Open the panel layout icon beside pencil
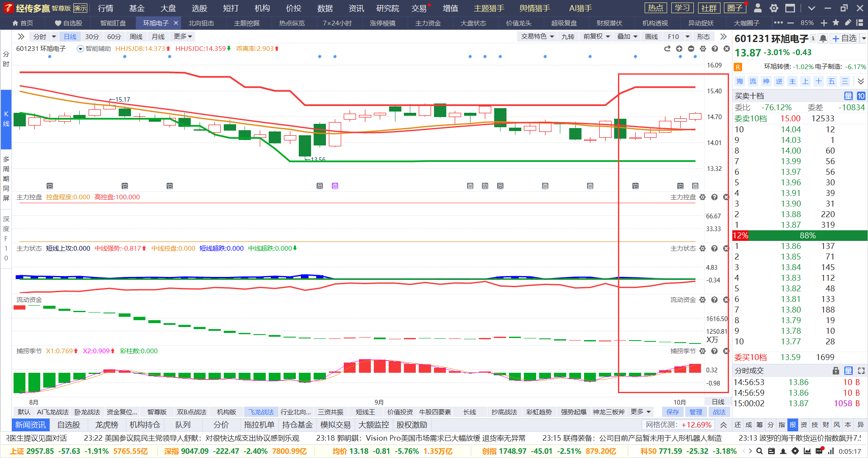The image size is (868, 458). [x=860, y=23]
